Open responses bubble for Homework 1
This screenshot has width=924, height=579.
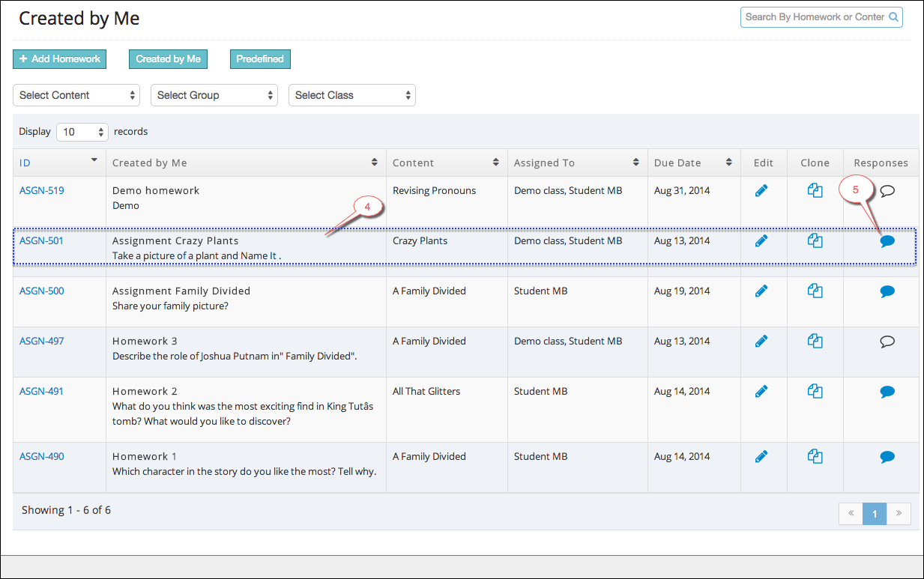(x=887, y=457)
